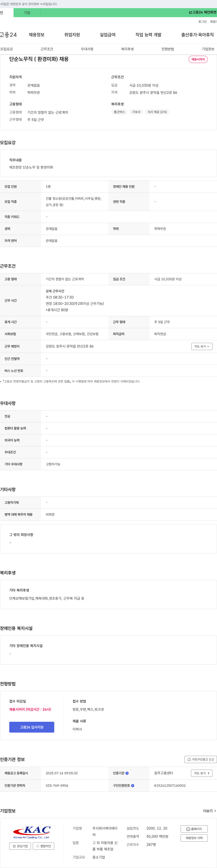Click the 중소기업 company size value
This screenshot has height=868, width=217.
coord(99,857)
